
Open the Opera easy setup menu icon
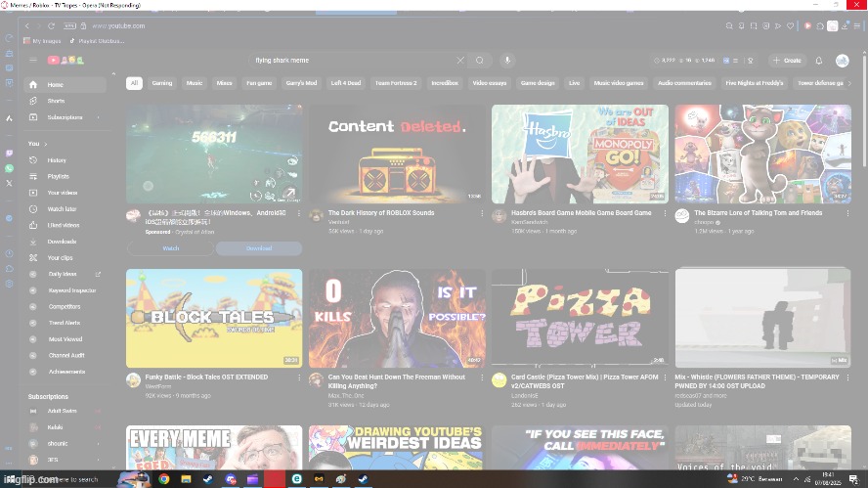tap(857, 26)
